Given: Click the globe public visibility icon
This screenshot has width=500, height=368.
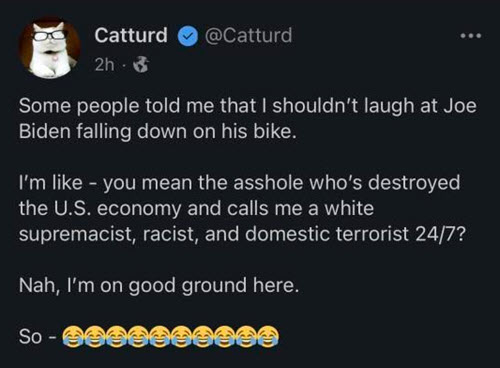Looking at the screenshot, I should tap(141, 65).
